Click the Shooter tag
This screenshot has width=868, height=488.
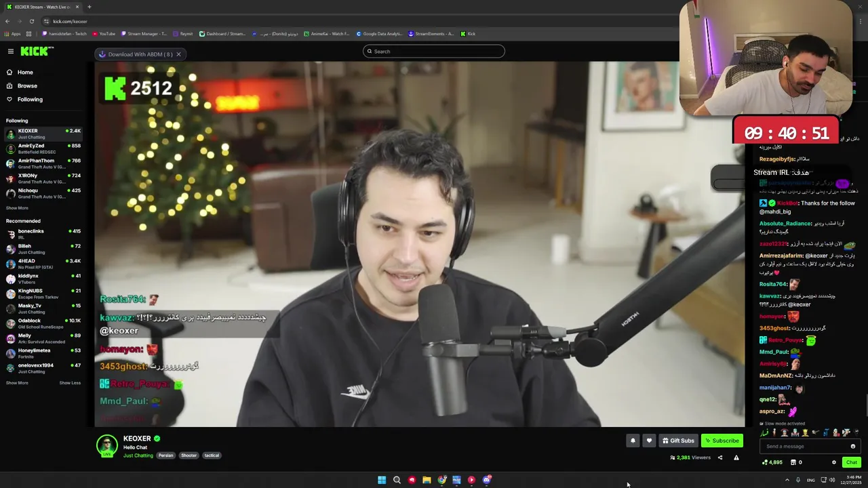coord(189,455)
